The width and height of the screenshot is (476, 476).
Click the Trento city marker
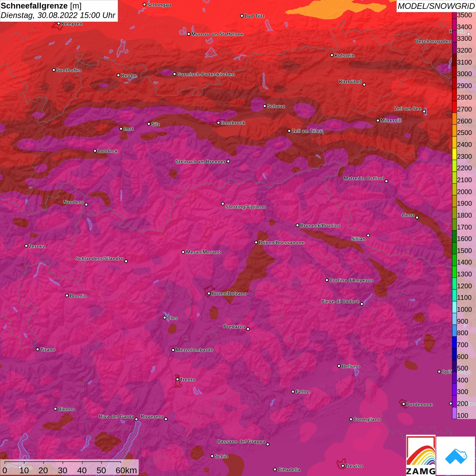coord(177,379)
